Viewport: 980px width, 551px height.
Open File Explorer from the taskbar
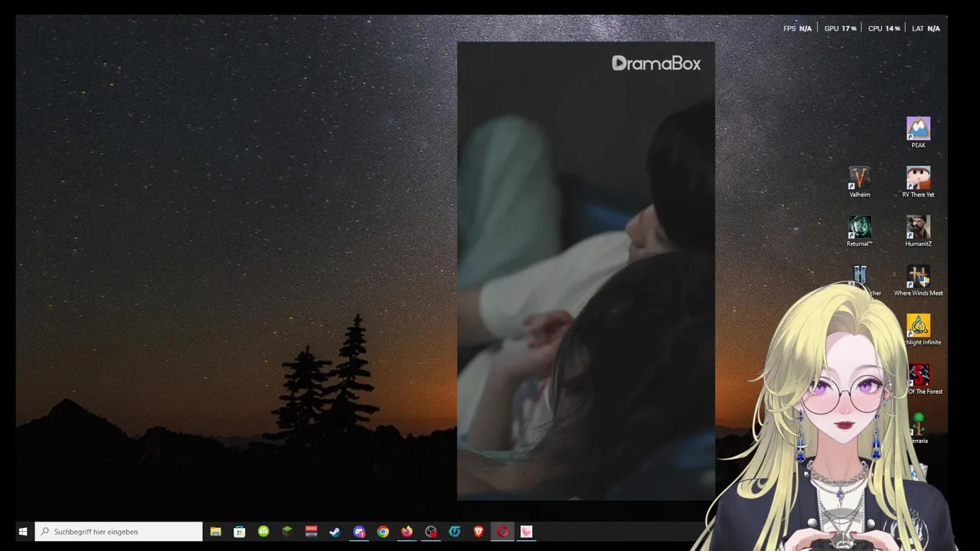pyautogui.click(x=216, y=531)
